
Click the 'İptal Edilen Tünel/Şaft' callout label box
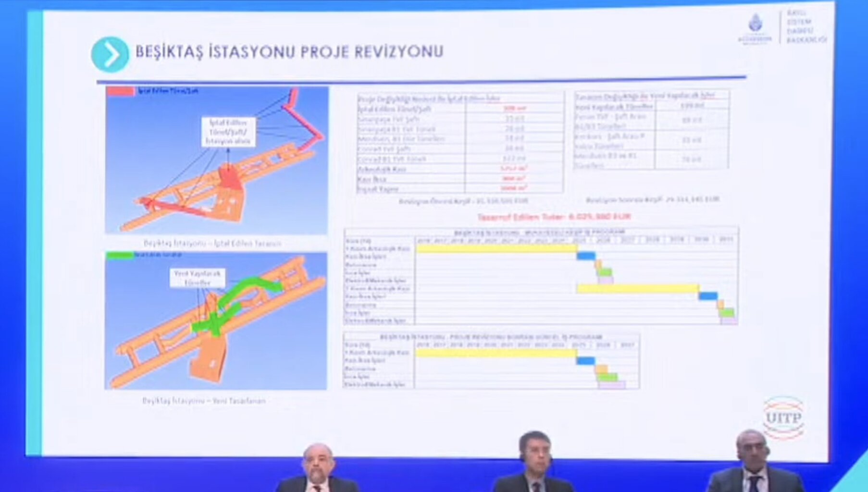(x=228, y=132)
